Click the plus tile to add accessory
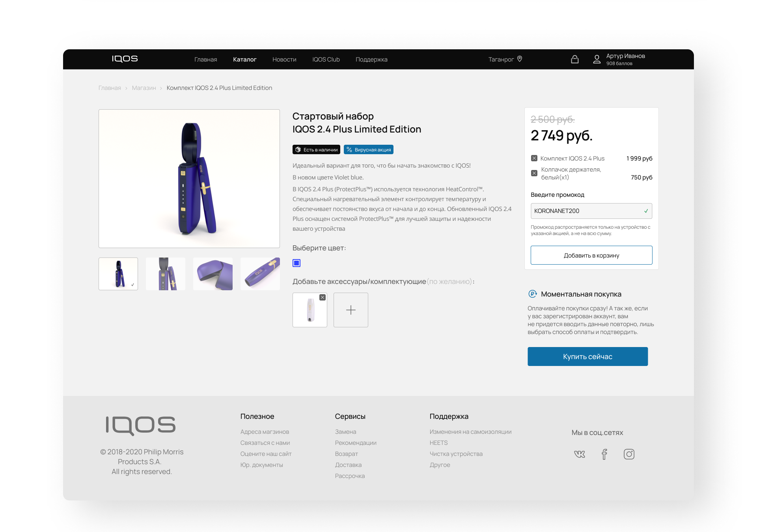Image resolution: width=757 pixels, height=532 pixels. click(x=351, y=310)
